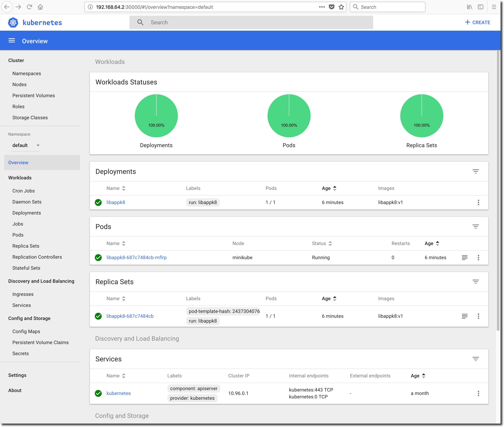Open Cron Jobs in the sidebar
Image resolution: width=504 pixels, height=427 pixels.
tap(23, 191)
